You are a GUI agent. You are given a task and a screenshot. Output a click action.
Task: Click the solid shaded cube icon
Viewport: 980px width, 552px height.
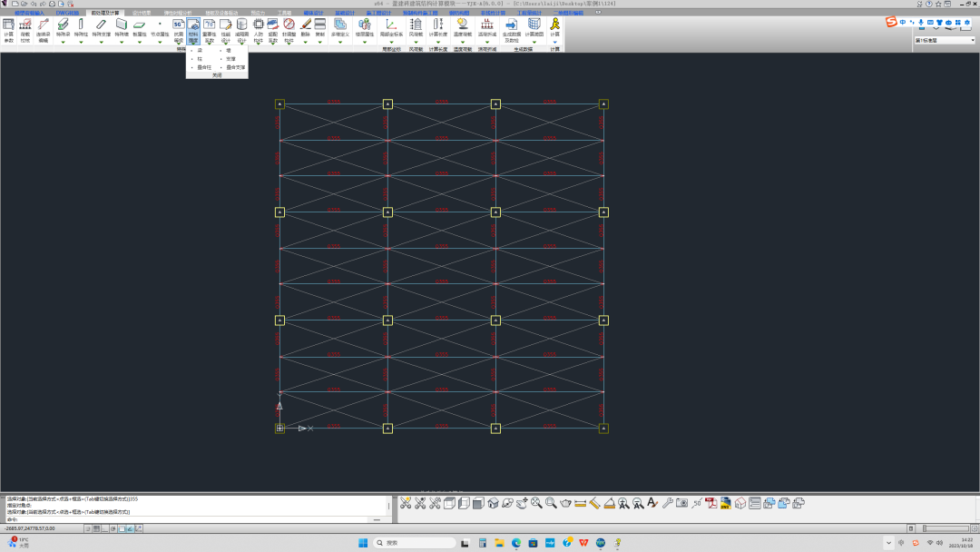pyautogui.click(x=478, y=503)
